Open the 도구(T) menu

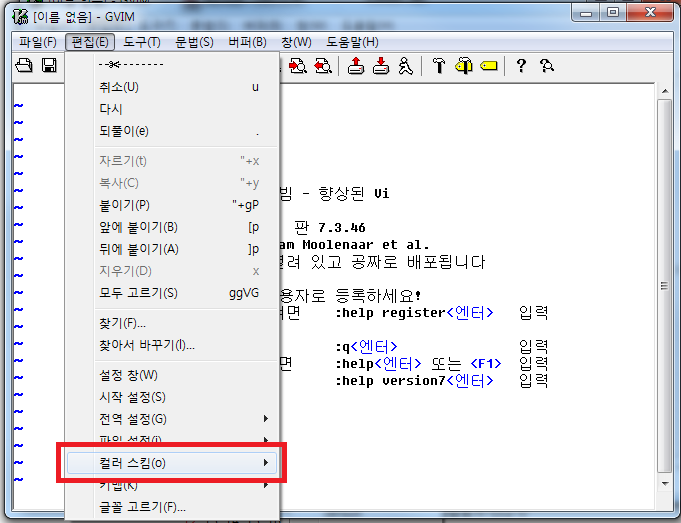click(142, 42)
